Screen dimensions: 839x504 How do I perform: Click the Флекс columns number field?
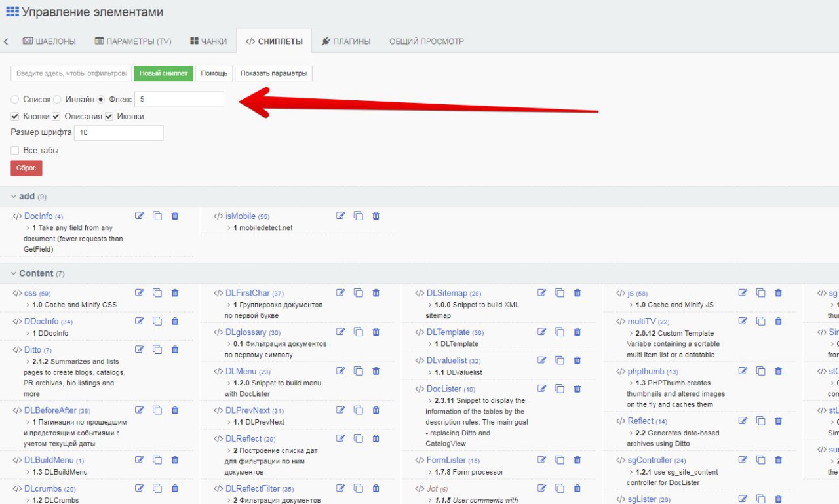click(179, 100)
